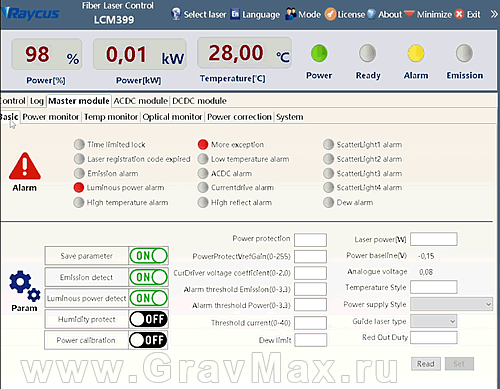This screenshot has width=500, height=389.
Task: Change the interface Language
Action: (255, 14)
